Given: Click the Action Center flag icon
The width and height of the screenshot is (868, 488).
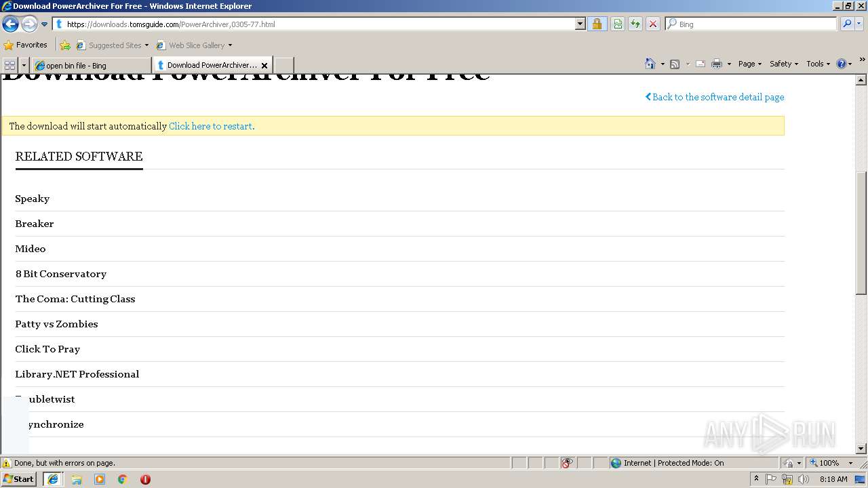Looking at the screenshot, I should tap(771, 479).
